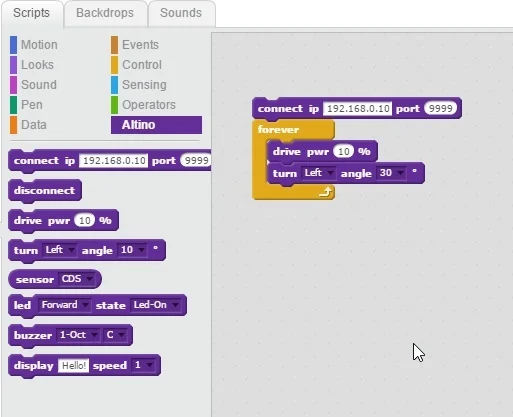Click the disconnect block in palette

click(x=45, y=191)
